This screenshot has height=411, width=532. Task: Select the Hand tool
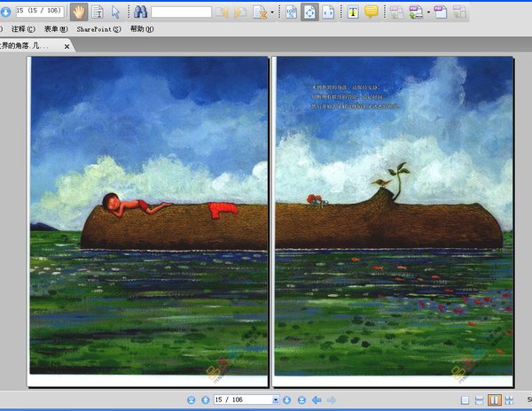[79, 12]
